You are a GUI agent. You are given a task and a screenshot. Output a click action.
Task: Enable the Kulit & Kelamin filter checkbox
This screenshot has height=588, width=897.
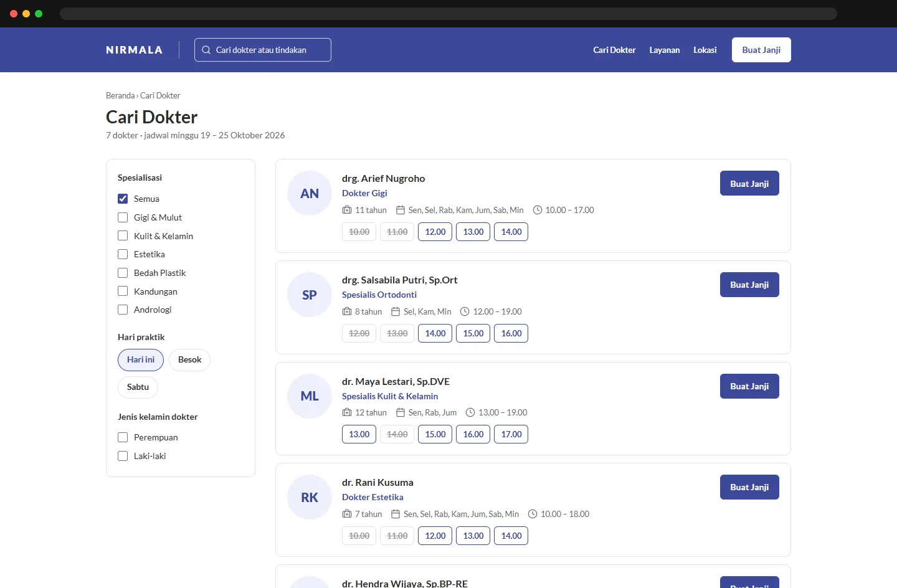click(123, 236)
